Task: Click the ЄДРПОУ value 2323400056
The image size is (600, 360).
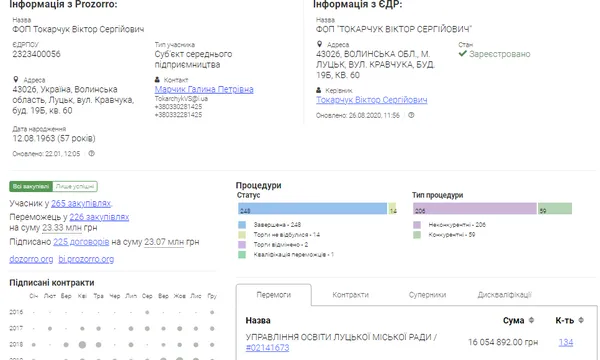Action: click(36, 54)
